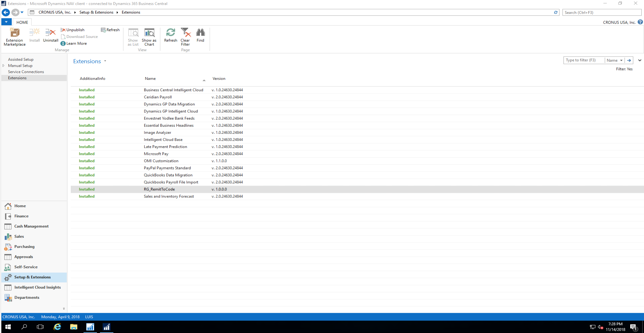Open Intelligent Cloud Insights navigation button
Viewport: 644px width, 333px height.
coord(34,287)
